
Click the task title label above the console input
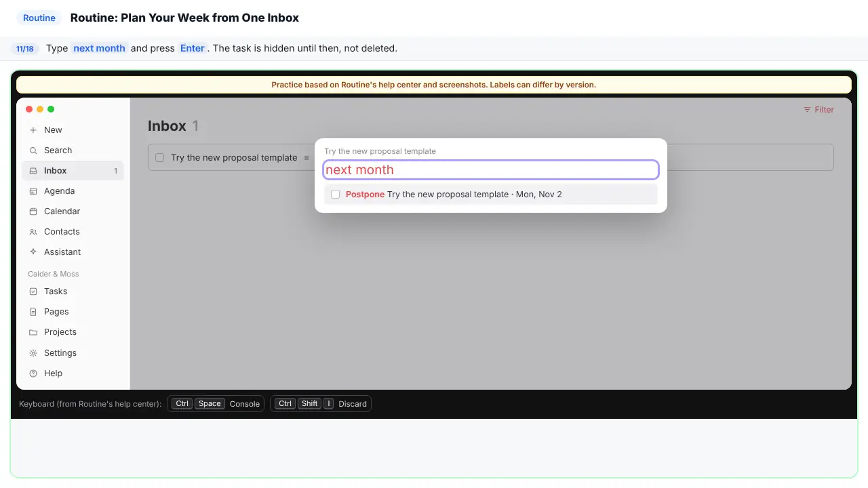pos(380,151)
